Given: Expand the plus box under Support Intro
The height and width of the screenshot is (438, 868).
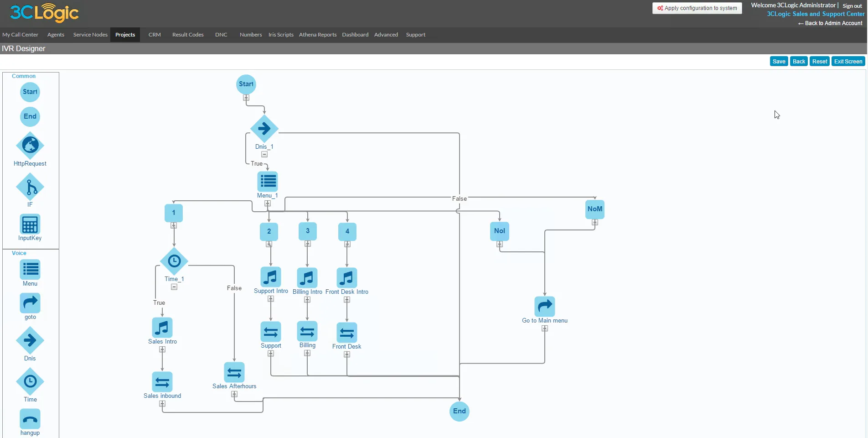Looking at the screenshot, I should 271,299.
